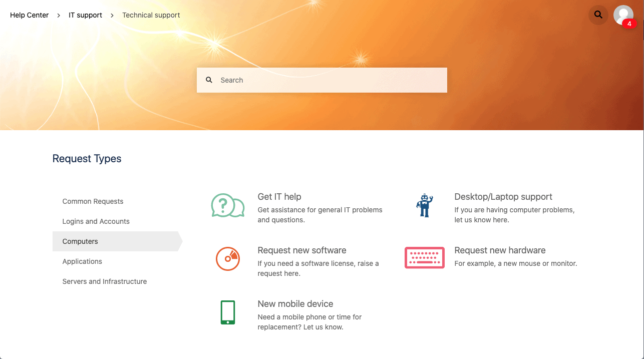
Task: View the currently selected Computers category
Action: click(80, 241)
